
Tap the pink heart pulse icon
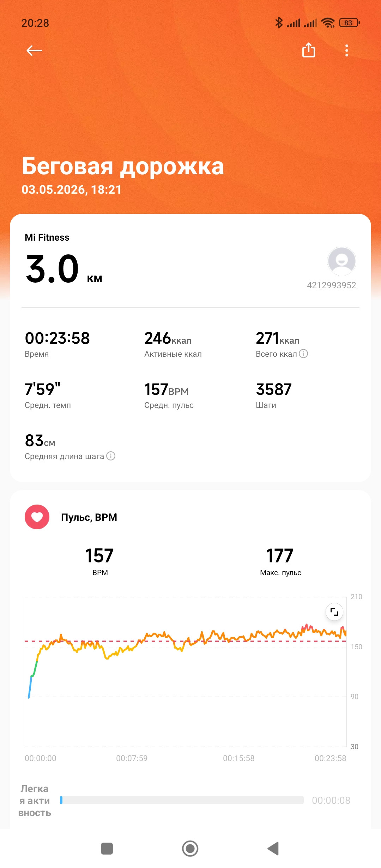[37, 517]
